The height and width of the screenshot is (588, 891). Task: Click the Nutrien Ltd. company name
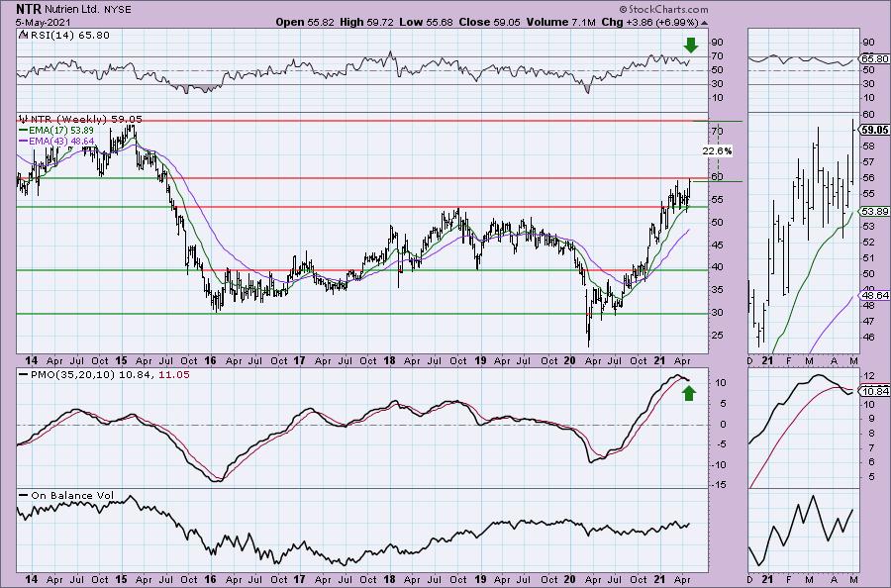[x=74, y=10]
